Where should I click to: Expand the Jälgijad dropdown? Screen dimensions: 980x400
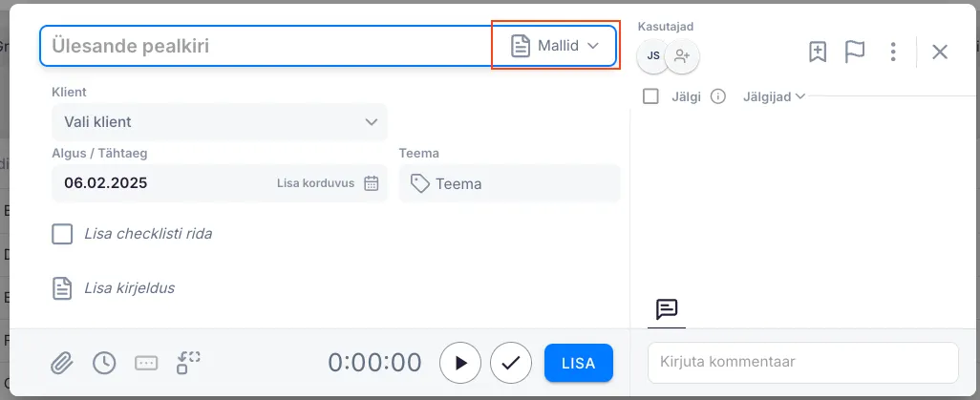[x=774, y=96]
